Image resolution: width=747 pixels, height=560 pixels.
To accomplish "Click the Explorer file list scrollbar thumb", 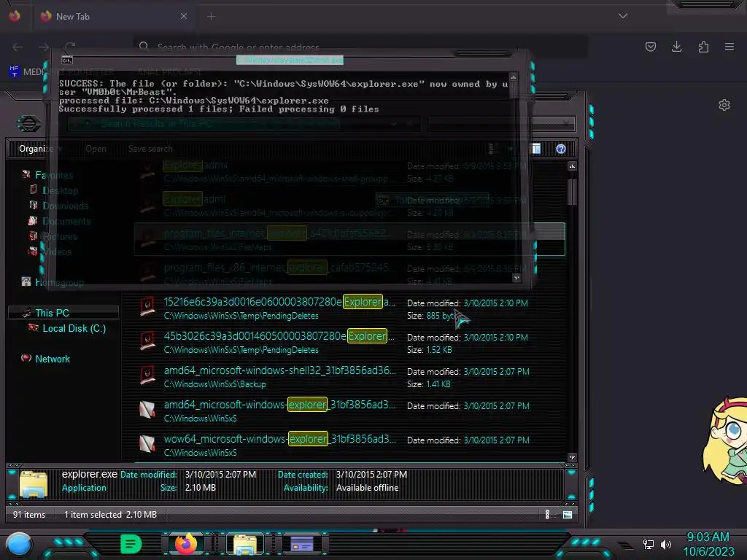I will point(572,192).
